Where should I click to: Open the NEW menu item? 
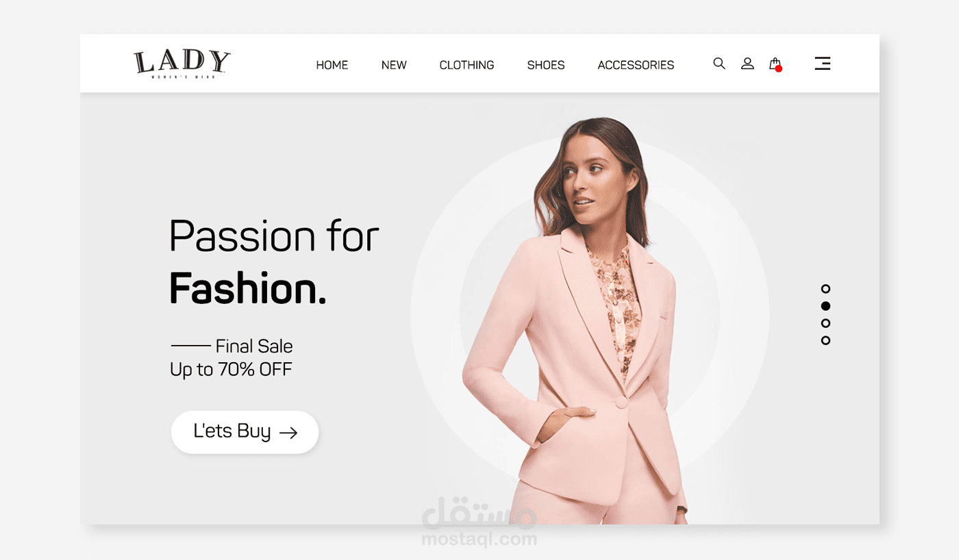pos(394,65)
